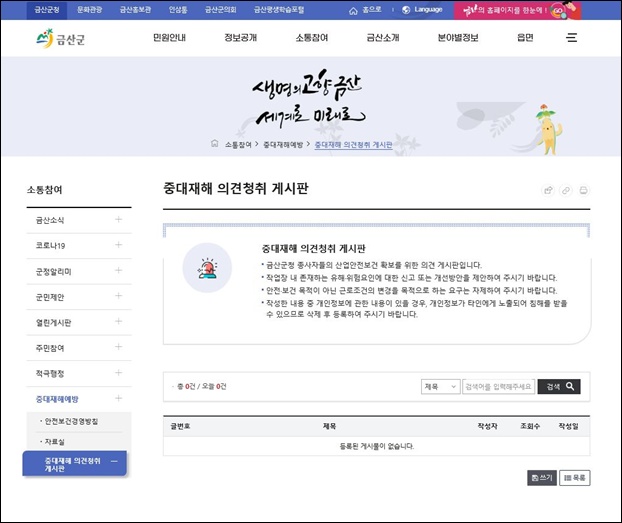Expand the 열린게시판 sidebar section

(x=118, y=322)
